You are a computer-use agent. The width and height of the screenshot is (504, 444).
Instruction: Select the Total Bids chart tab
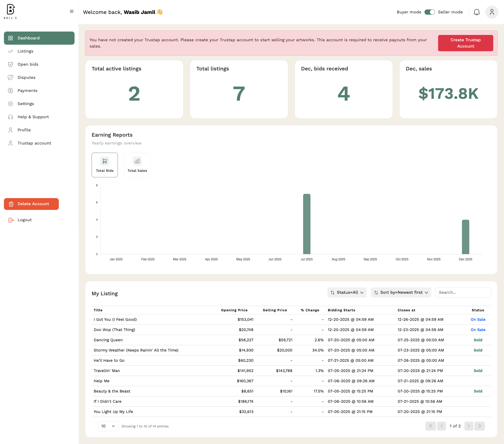tap(105, 165)
